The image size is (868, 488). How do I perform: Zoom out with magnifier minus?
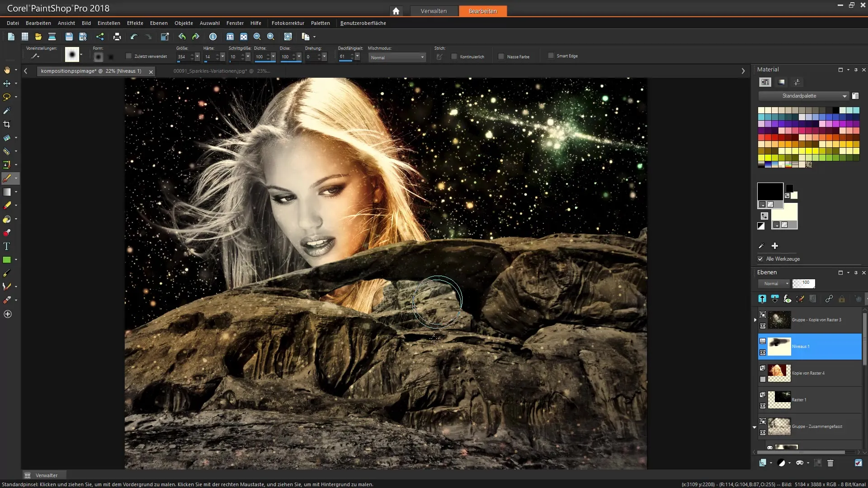(x=257, y=37)
